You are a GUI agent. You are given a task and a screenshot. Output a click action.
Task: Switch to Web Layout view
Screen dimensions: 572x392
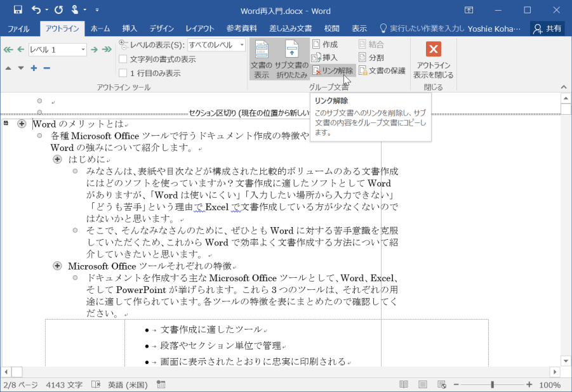point(442,384)
